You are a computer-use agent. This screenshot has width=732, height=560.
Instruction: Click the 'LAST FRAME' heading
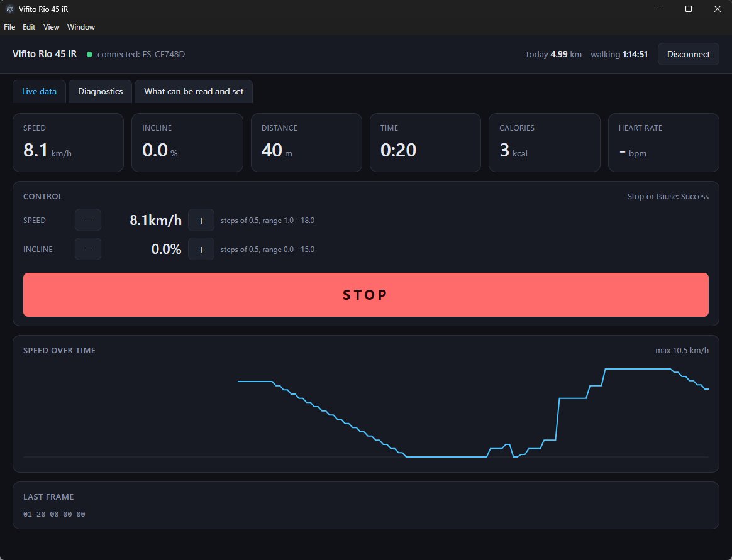tap(48, 497)
